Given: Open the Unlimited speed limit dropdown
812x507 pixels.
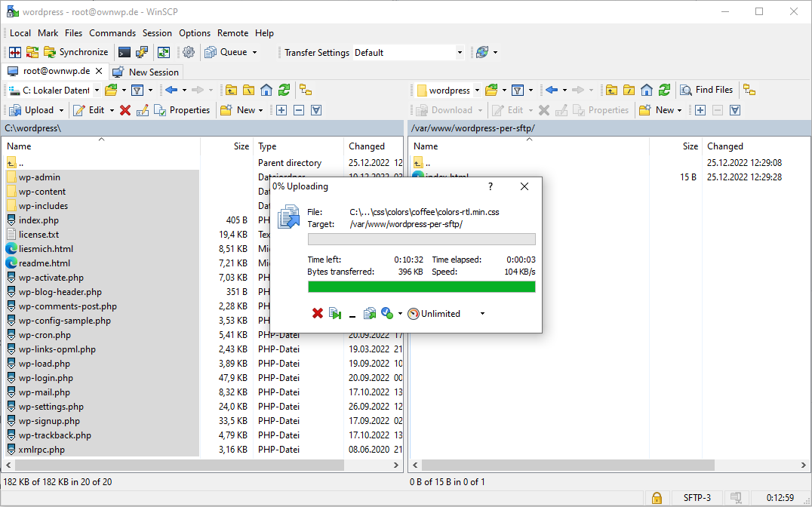Looking at the screenshot, I should (x=447, y=314).
